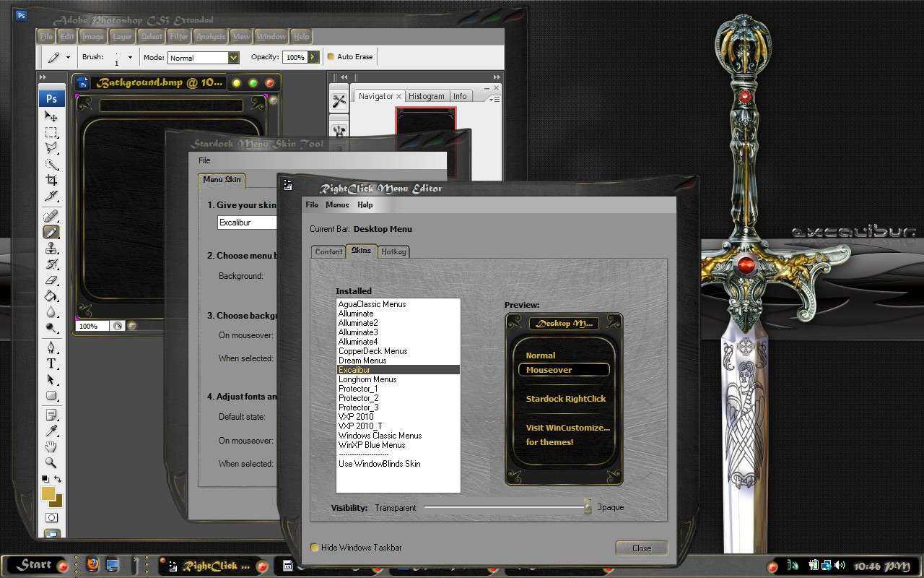Click the foreground color swatch
The image size is (924, 578).
(48, 493)
